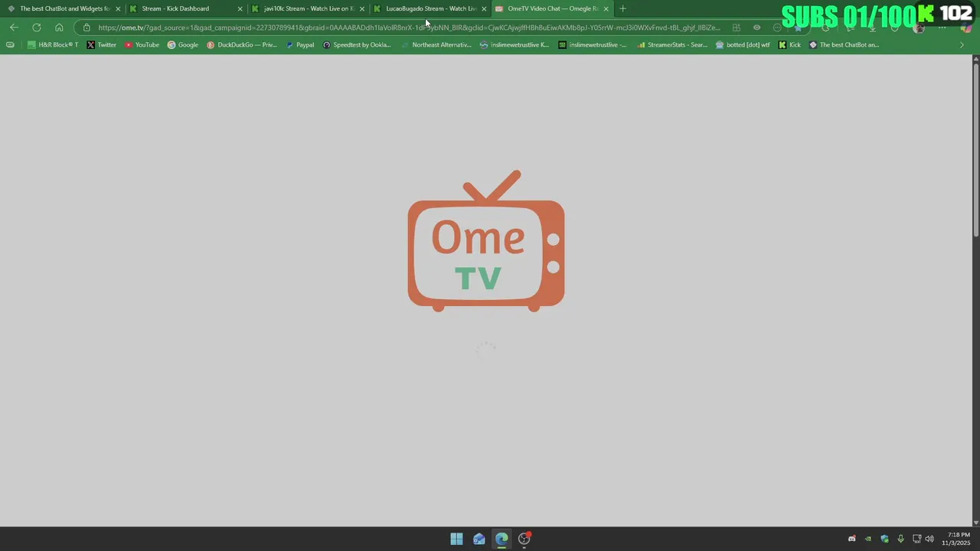Open the 'botted [dot] wtf' bookmark
The height and width of the screenshot is (551, 980).
pyautogui.click(x=743, y=44)
